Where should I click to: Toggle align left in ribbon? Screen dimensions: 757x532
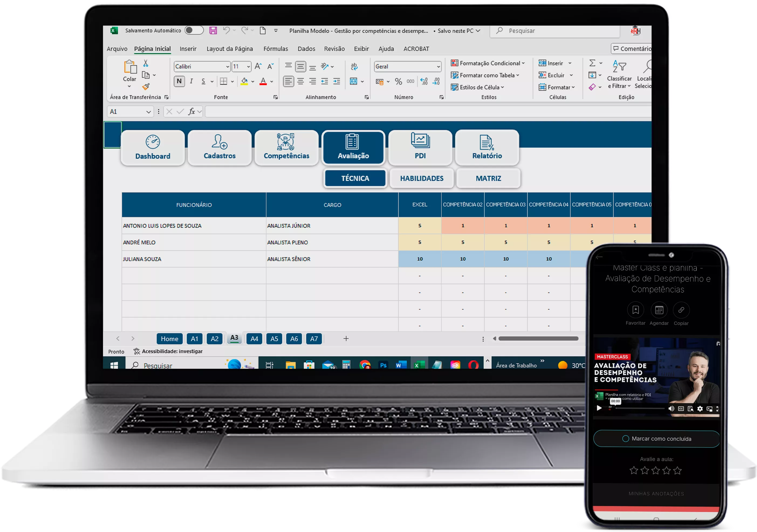coord(289,81)
